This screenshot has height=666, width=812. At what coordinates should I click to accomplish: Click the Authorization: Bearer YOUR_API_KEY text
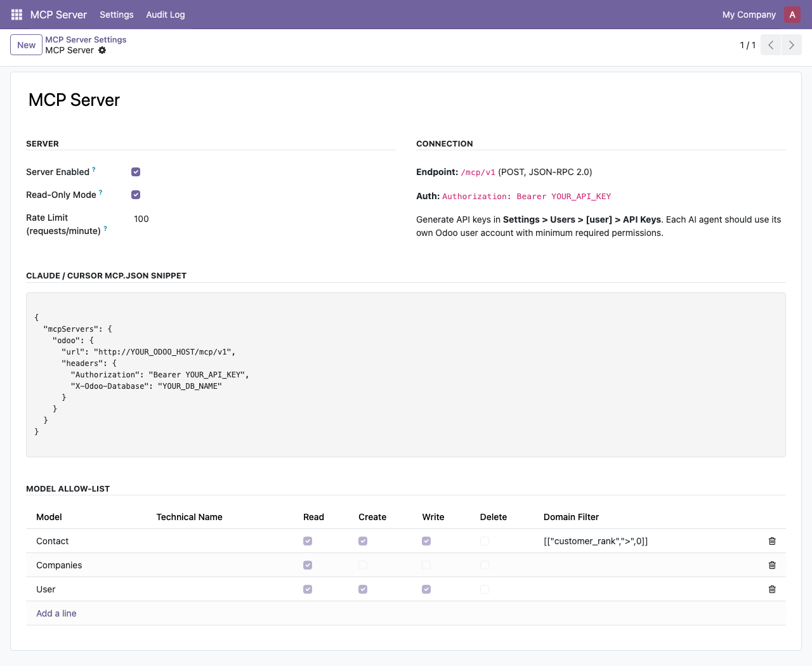point(527,197)
